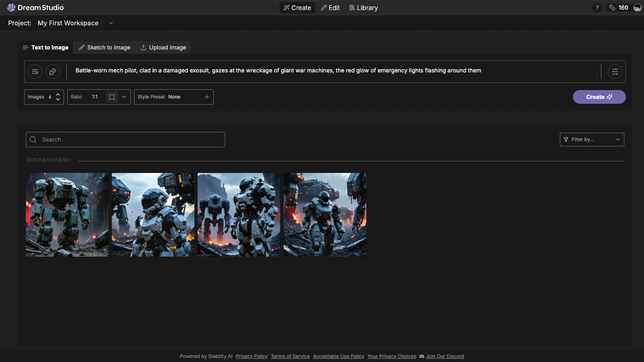Open the first generated mech thumbnail

[67, 215]
